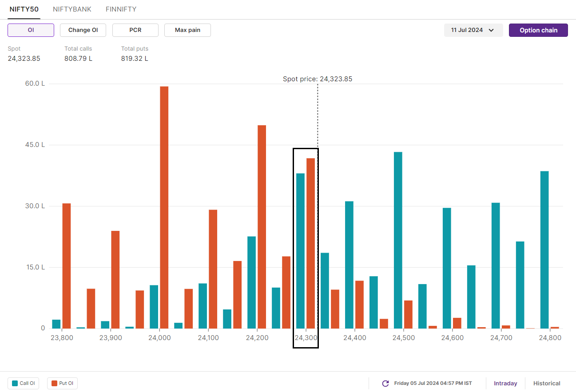Click the 24,100 put OI bar
This screenshot has width=576, height=392.
(213, 269)
